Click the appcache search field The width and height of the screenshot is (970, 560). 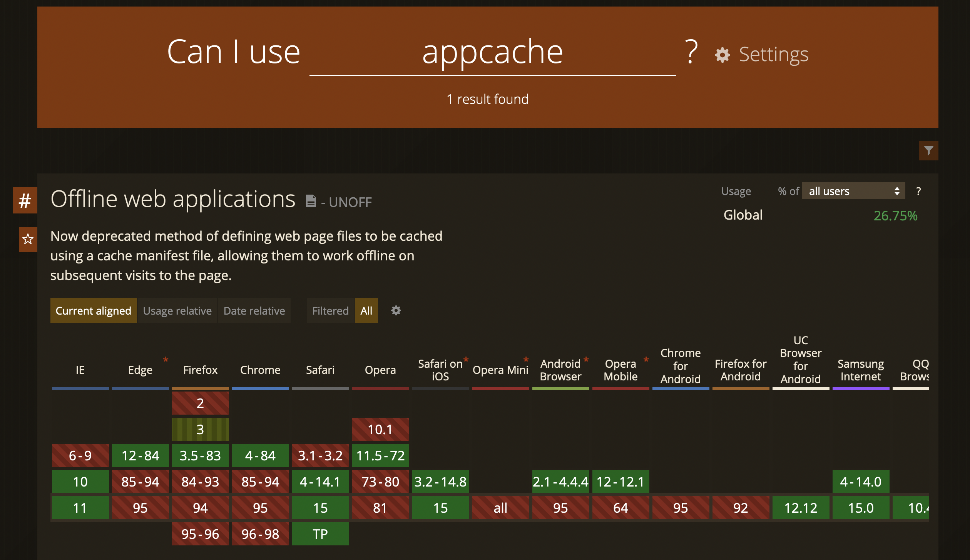pyautogui.click(x=493, y=52)
